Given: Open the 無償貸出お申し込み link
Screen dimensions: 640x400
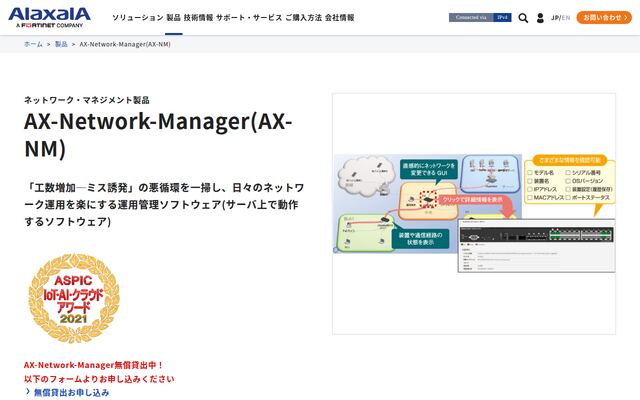Looking at the screenshot, I should 71,393.
